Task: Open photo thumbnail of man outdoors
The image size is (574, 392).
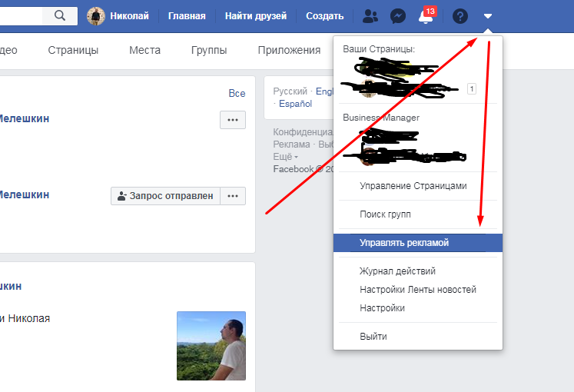Action: [x=211, y=346]
